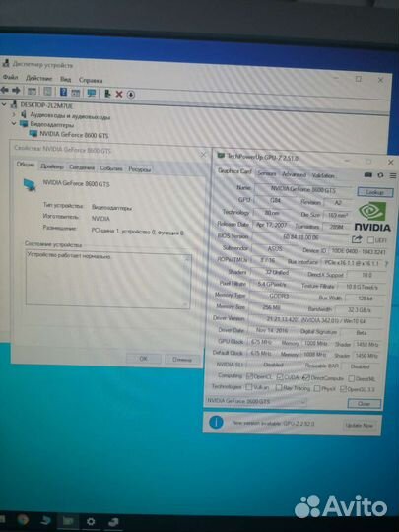Image resolution: width=399 pixels, height=532 pixels.
Task: Click the update driver icon in the toolbar
Action: 107,93
